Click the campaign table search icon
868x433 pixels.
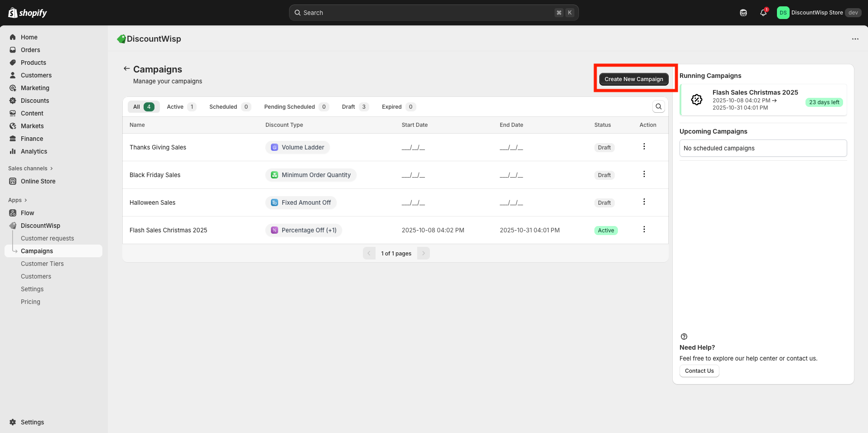pos(658,106)
